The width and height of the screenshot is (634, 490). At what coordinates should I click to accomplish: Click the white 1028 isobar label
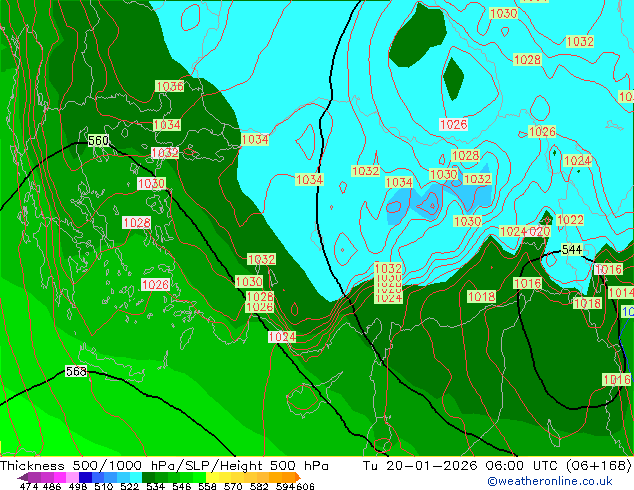[x=137, y=223]
